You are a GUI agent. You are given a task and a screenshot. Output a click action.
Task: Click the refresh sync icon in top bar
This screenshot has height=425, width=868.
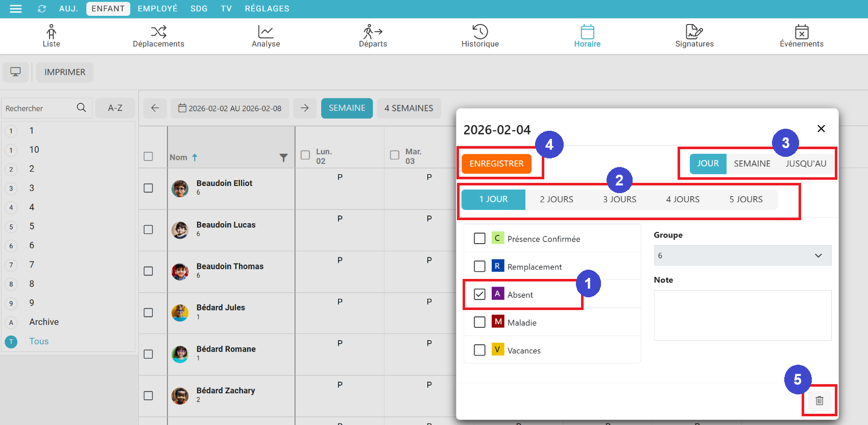(x=42, y=9)
